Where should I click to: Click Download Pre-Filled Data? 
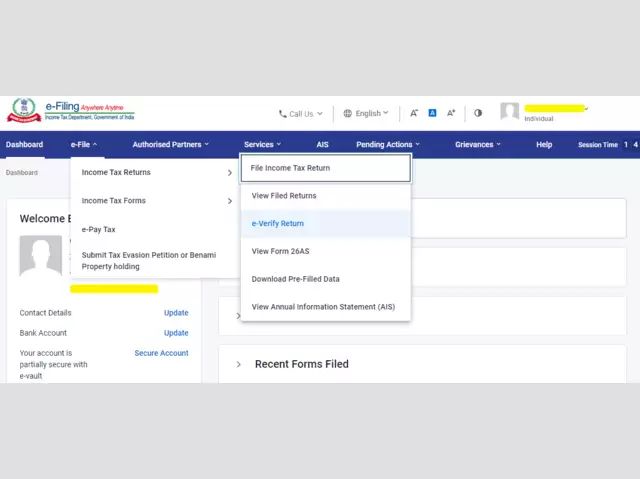tap(295, 279)
